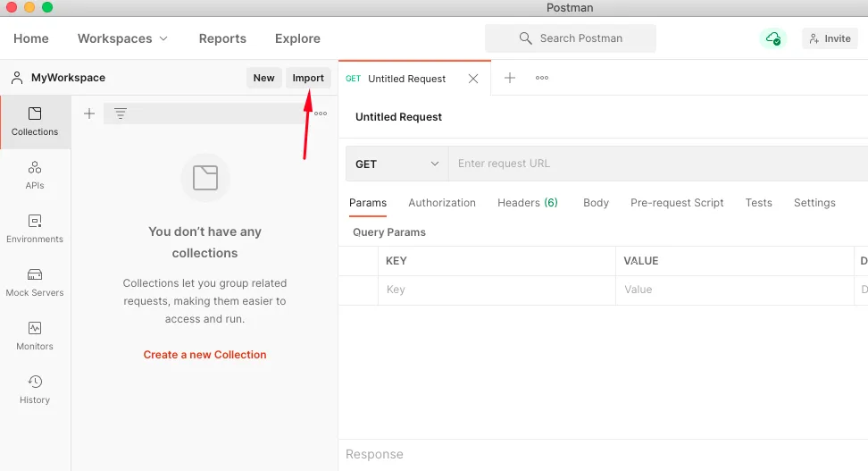Switch to the Headers (6) tab
This screenshot has height=471, width=868.
(528, 203)
